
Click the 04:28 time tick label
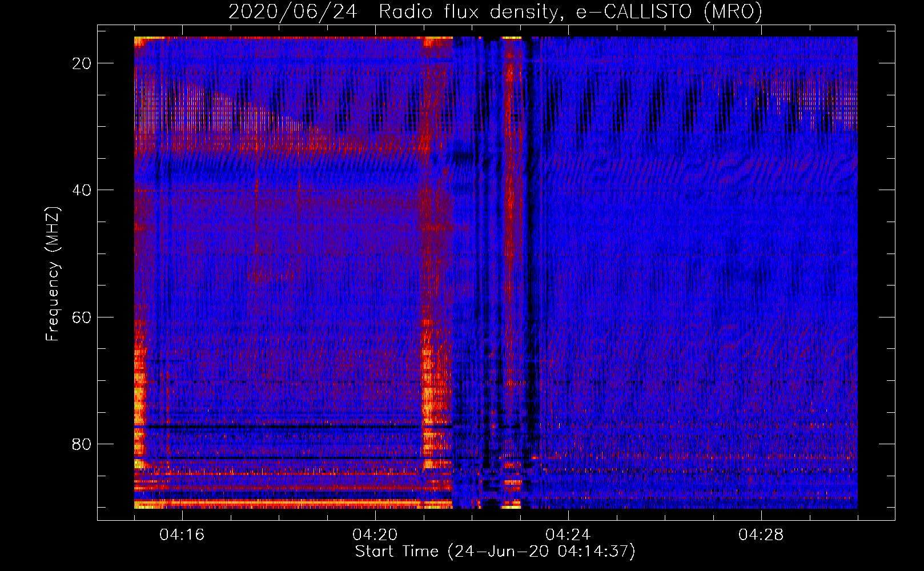click(761, 535)
